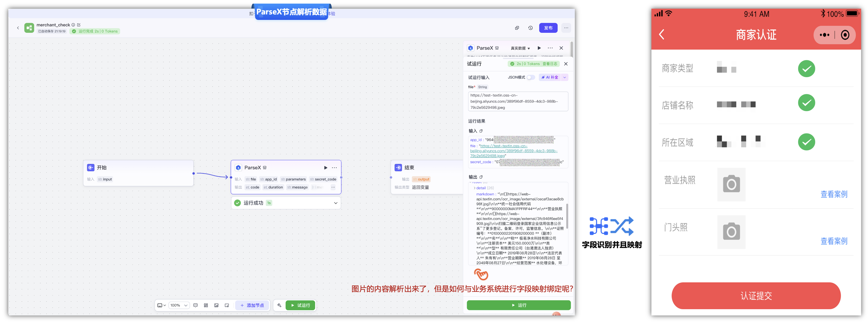Open the version history clock icon
The width and height of the screenshot is (868, 324).
click(530, 28)
